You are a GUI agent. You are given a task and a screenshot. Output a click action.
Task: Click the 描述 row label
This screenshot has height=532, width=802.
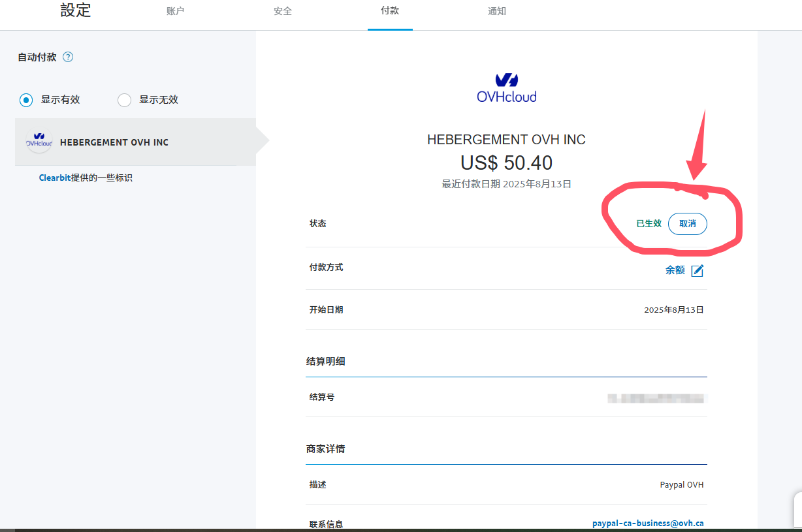point(318,485)
